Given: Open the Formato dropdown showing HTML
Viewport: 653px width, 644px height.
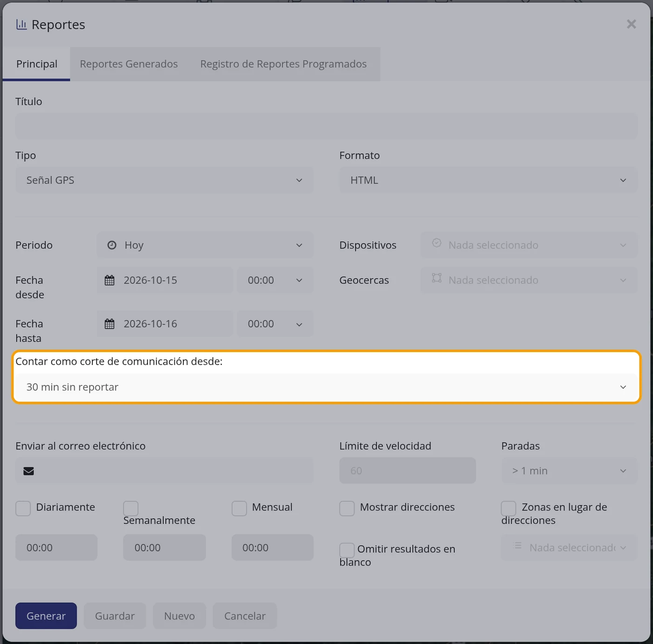Looking at the screenshot, I should click(488, 180).
